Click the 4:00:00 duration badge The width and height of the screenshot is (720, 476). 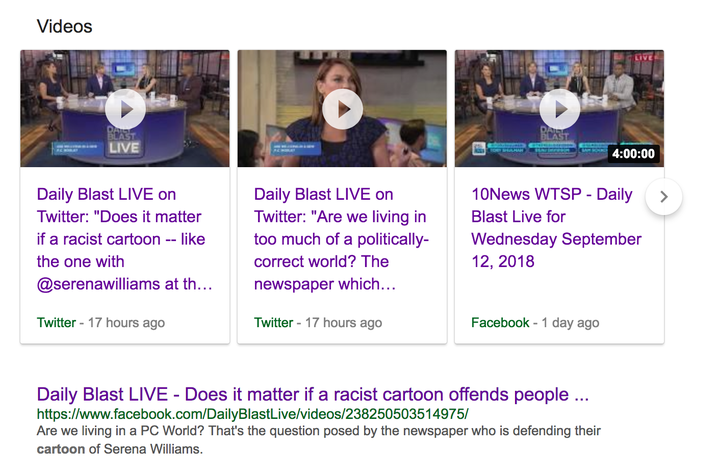coord(633,153)
